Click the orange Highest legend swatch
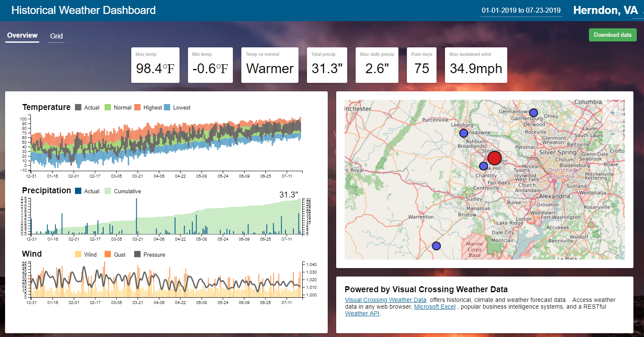The image size is (644, 337). tap(138, 107)
